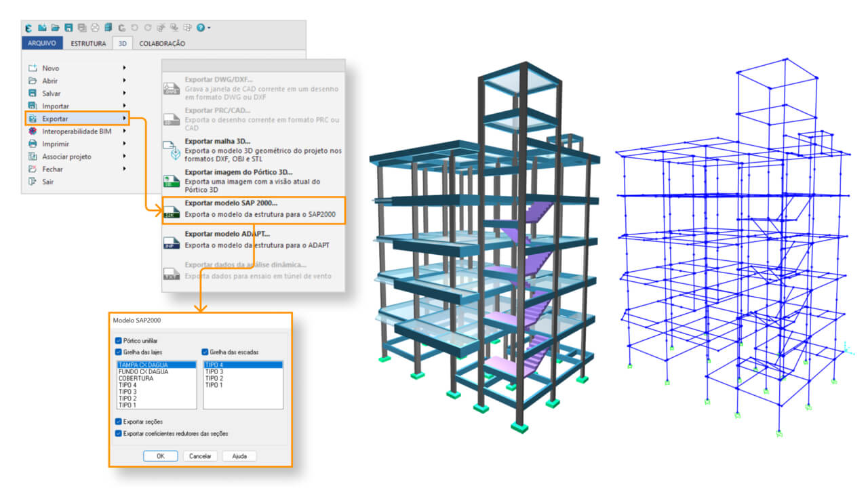Click the blue 3D building icon in toolbar
868x488 pixels.
click(x=108, y=28)
